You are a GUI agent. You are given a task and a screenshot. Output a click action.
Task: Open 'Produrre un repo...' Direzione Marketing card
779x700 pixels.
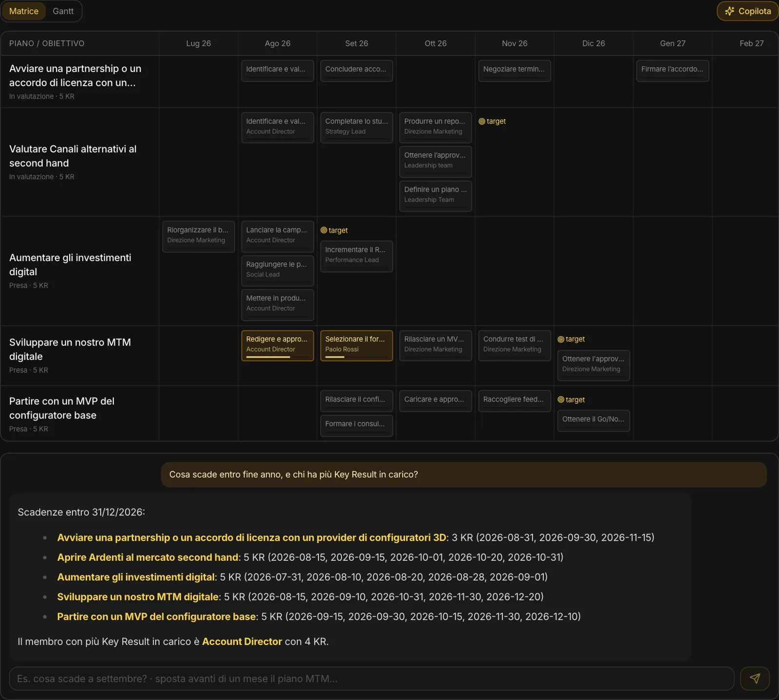(x=436, y=128)
